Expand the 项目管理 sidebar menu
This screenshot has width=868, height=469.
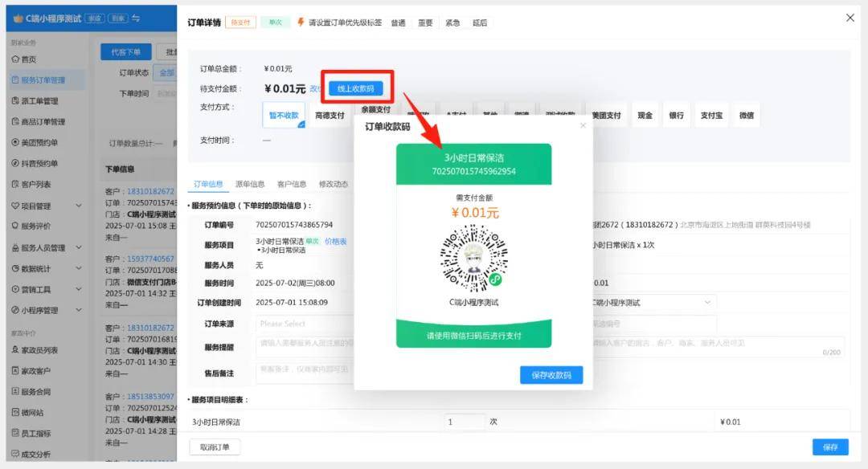(x=78, y=206)
